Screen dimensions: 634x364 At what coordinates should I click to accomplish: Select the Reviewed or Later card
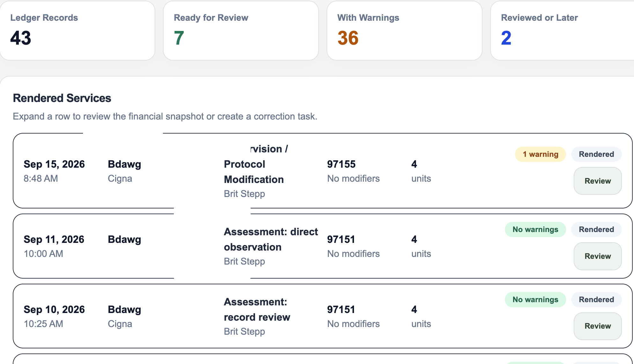(x=562, y=31)
